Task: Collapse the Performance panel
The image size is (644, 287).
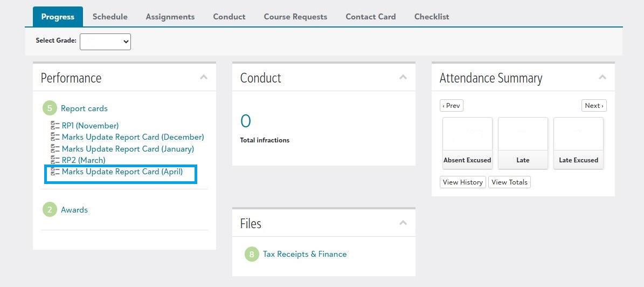Action: click(x=204, y=77)
